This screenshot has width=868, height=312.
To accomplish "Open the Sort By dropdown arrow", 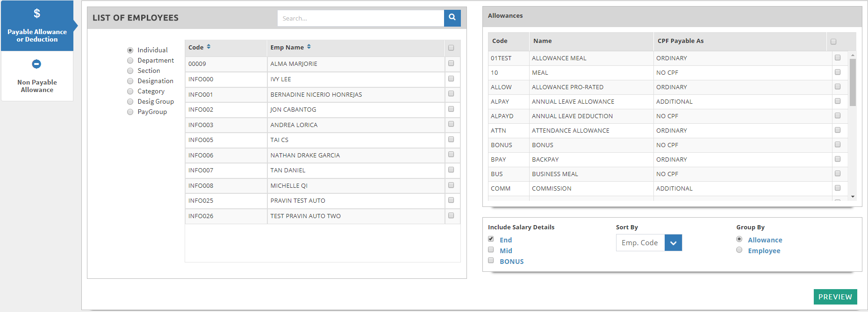I will tap(673, 243).
